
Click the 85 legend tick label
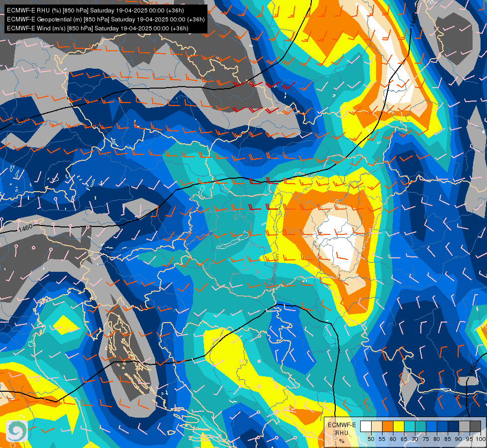click(448, 440)
